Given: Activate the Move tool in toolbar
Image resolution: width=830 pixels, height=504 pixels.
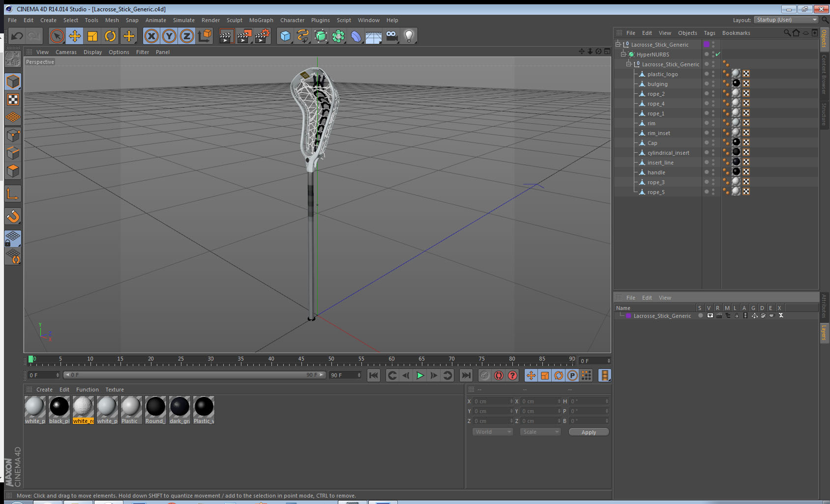Looking at the screenshot, I should 75,36.
